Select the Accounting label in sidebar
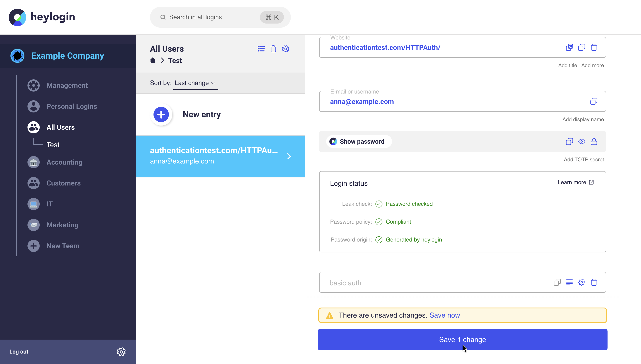Image resolution: width=641 pixels, height=364 pixels. coord(64,162)
